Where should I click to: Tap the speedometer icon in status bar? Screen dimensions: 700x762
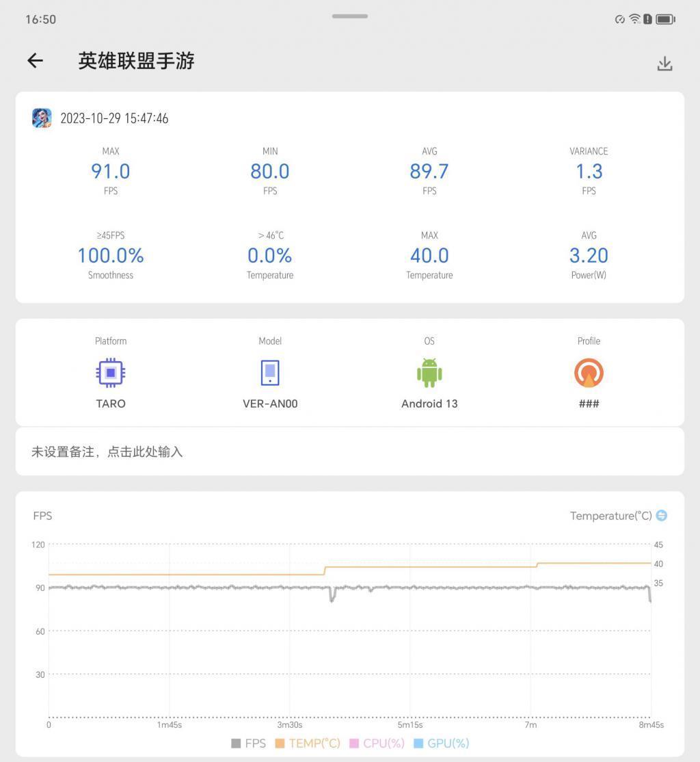(620, 19)
